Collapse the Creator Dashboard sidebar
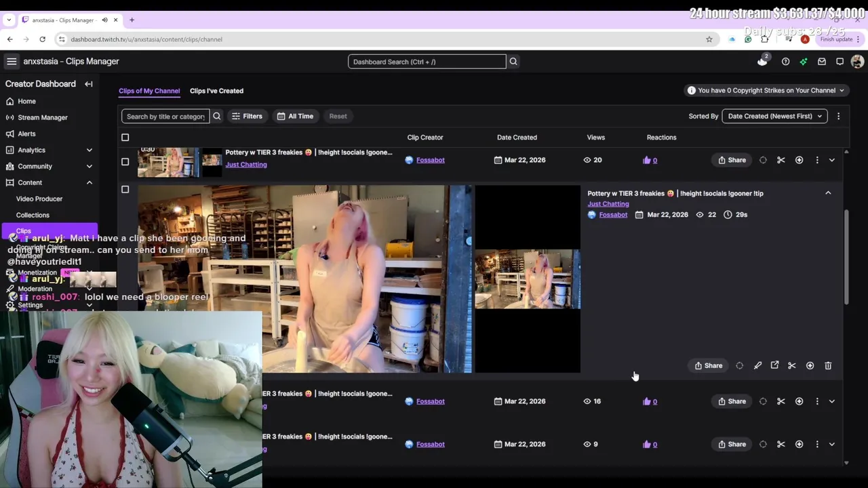Image resolution: width=868 pixels, height=488 pixels. pos(88,84)
